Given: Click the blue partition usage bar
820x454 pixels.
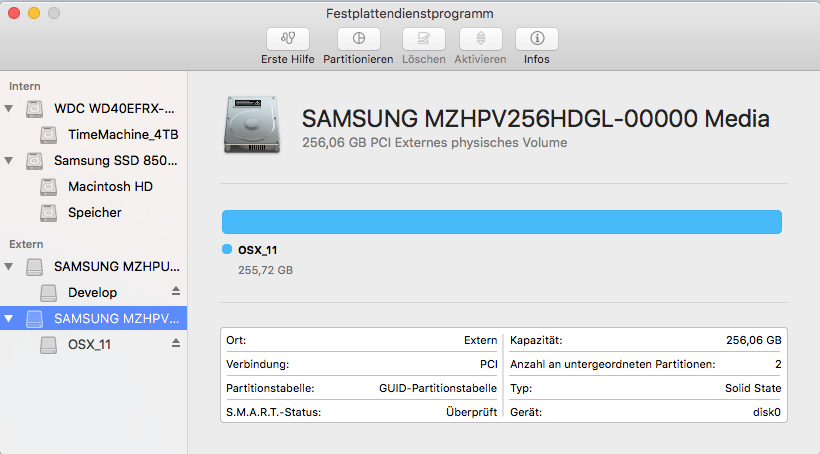Looking at the screenshot, I should pyautogui.click(x=501, y=222).
